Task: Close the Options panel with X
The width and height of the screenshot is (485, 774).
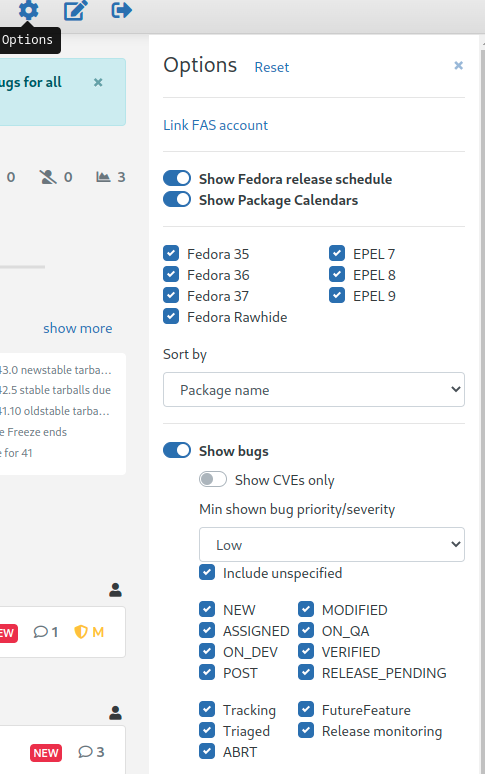Action: point(458,65)
